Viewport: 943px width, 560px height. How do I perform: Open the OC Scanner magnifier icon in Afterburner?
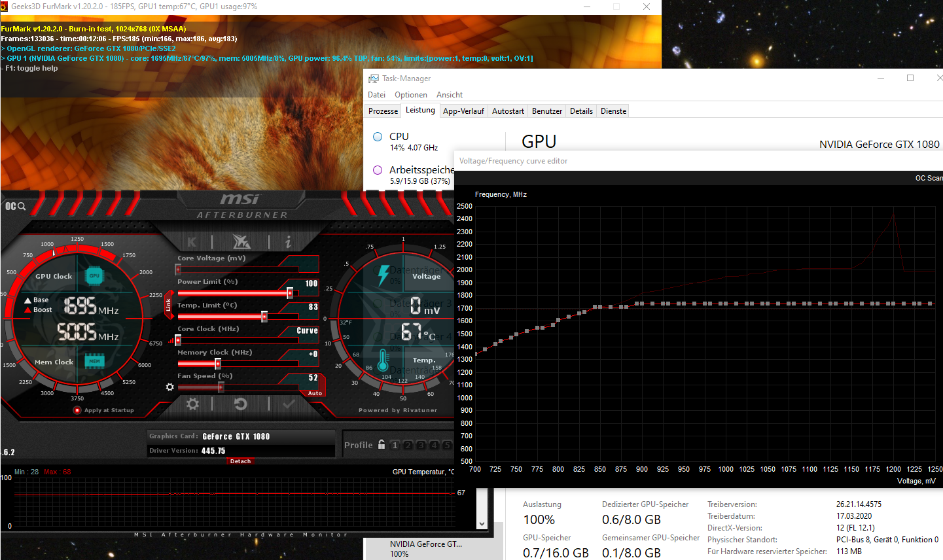click(x=16, y=206)
